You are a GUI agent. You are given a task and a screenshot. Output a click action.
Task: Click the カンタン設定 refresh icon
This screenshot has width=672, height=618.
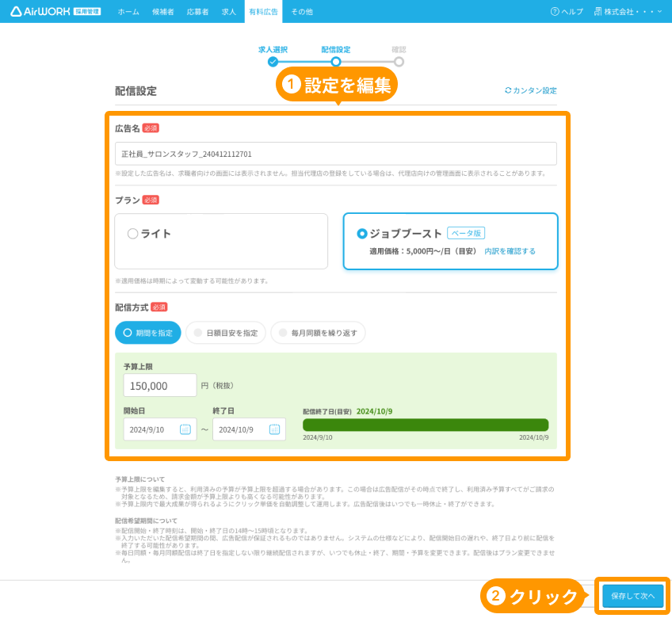pos(508,90)
